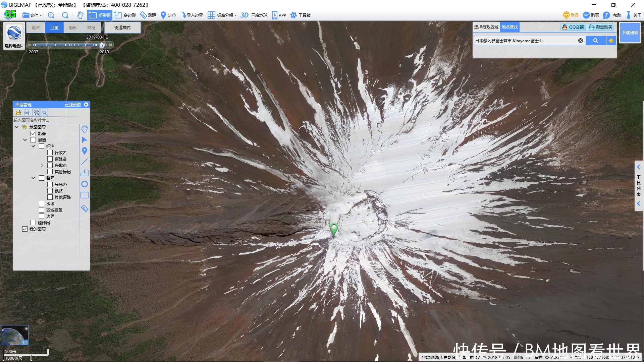
Task: Select the ruler measure tool in sidebar
Action: [x=85, y=208]
